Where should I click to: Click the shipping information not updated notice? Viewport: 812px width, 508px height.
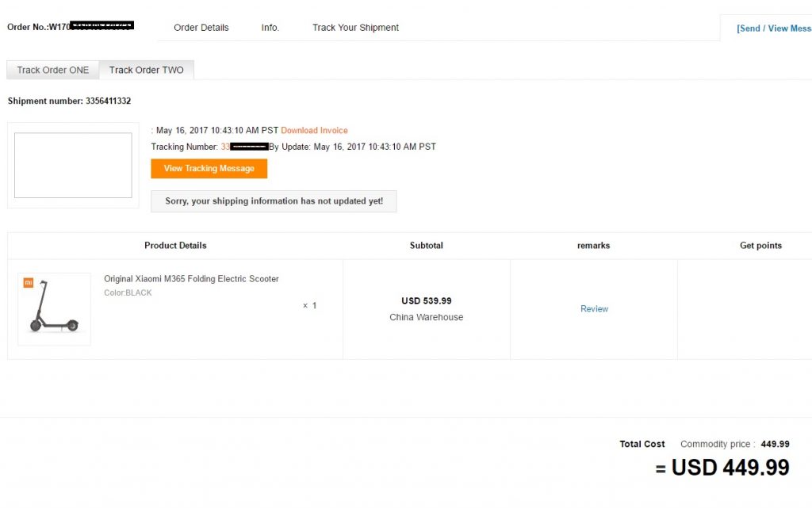click(x=274, y=201)
